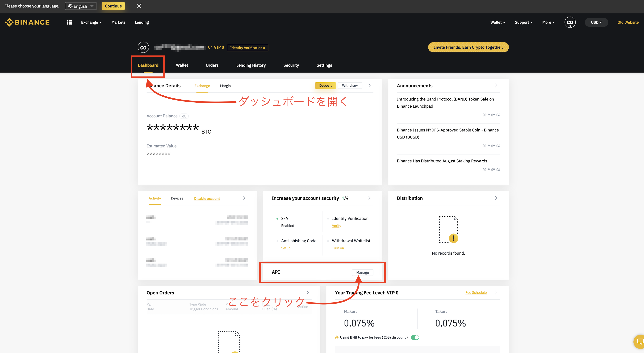
Task: Open the Old Website link
Action: pos(628,22)
